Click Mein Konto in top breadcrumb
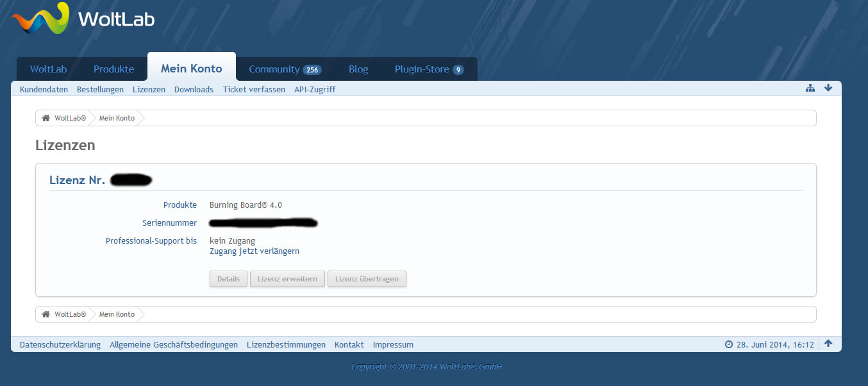 [x=117, y=118]
